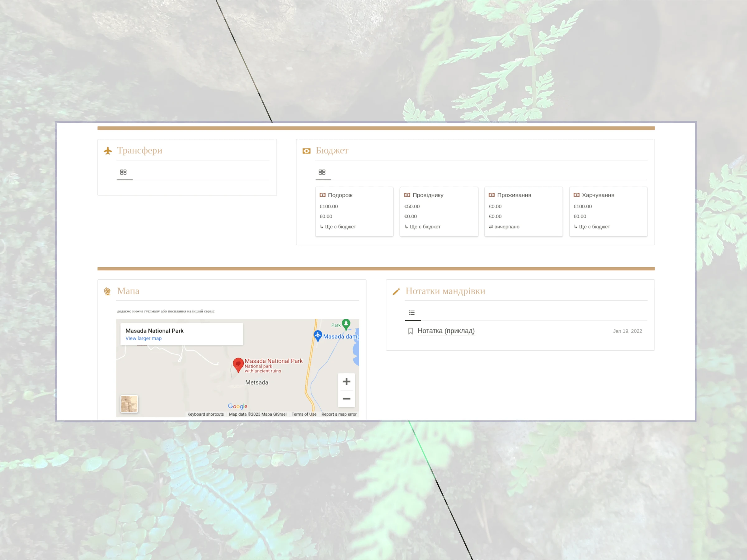
Task: Open the Нотатка (приклад) note
Action: 446,331
